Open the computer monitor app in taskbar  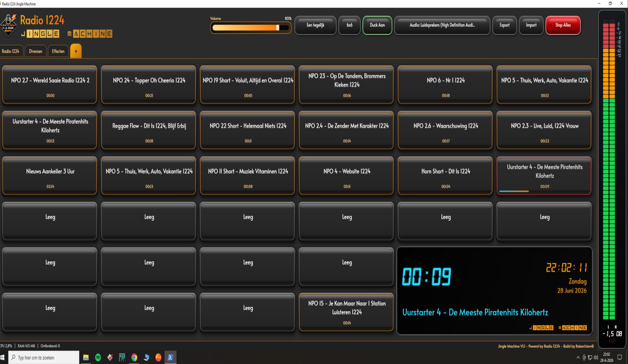click(x=146, y=358)
